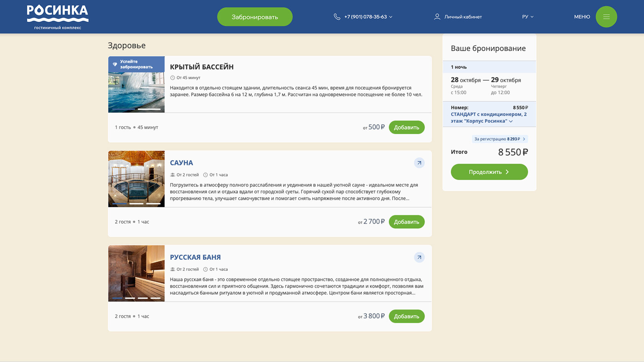Click the guests icon in Russian Banya card
This screenshot has height=362, width=644.
[x=172, y=269]
